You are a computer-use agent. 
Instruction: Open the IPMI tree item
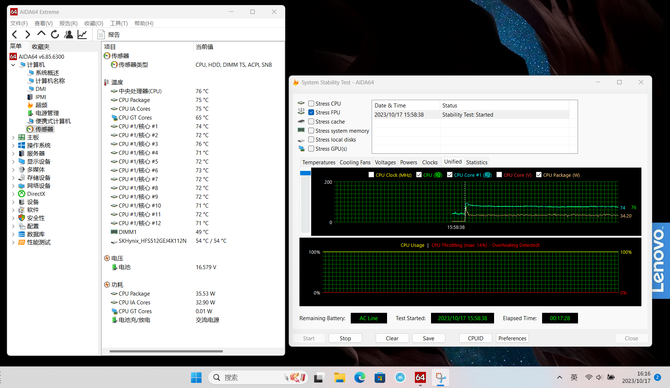pos(41,97)
